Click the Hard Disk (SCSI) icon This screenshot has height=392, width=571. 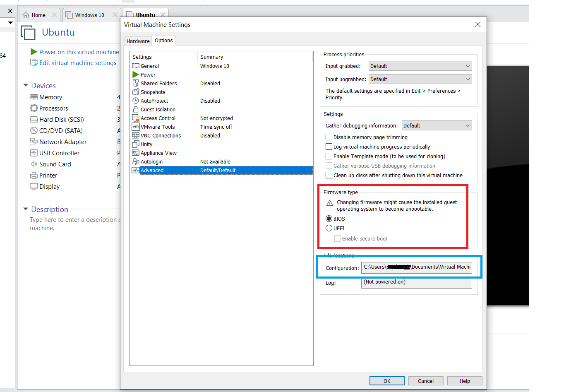coord(34,119)
